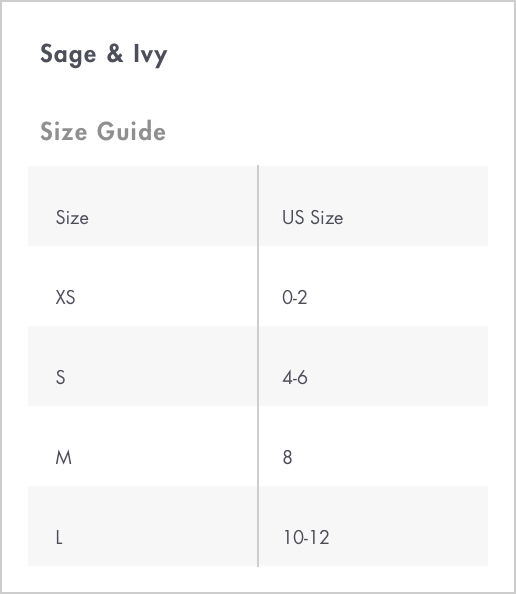
Task: Choose the L size cell
Action: [x=59, y=537]
